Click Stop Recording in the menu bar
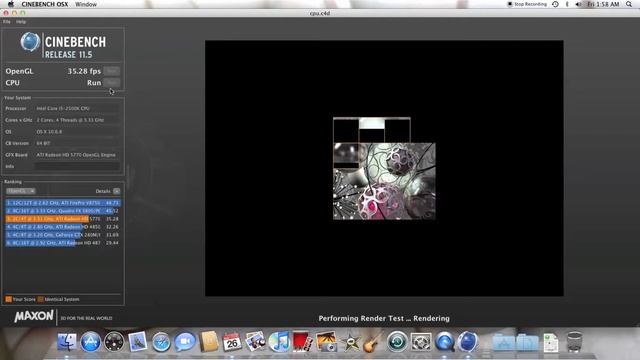The image size is (640, 360). (527, 4)
